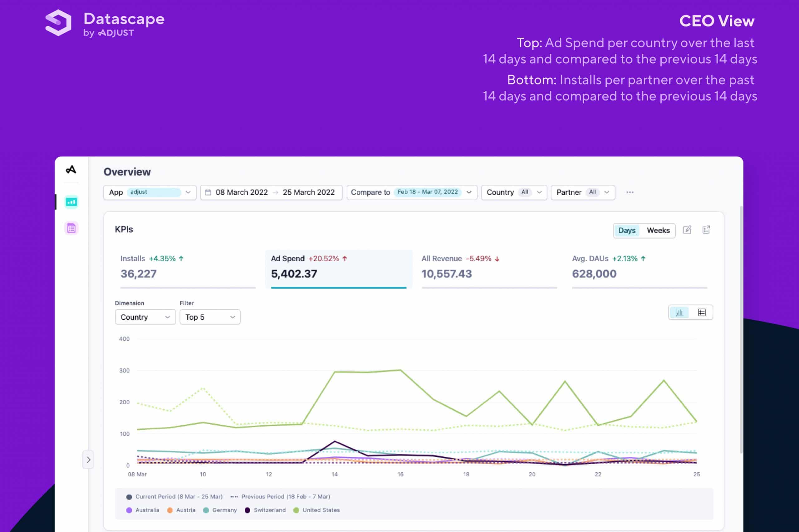Switch chart to table view icon
799x532 pixels.
701,312
